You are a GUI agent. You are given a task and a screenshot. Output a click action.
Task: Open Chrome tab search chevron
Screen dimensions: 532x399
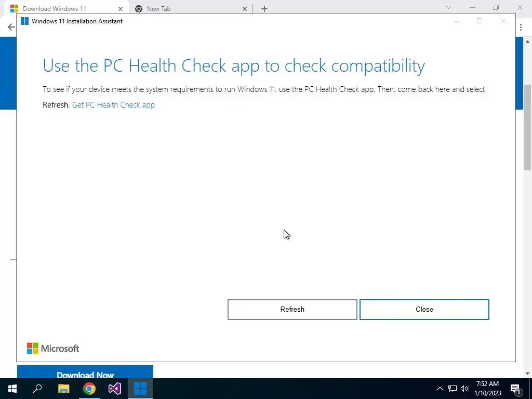click(x=448, y=7)
